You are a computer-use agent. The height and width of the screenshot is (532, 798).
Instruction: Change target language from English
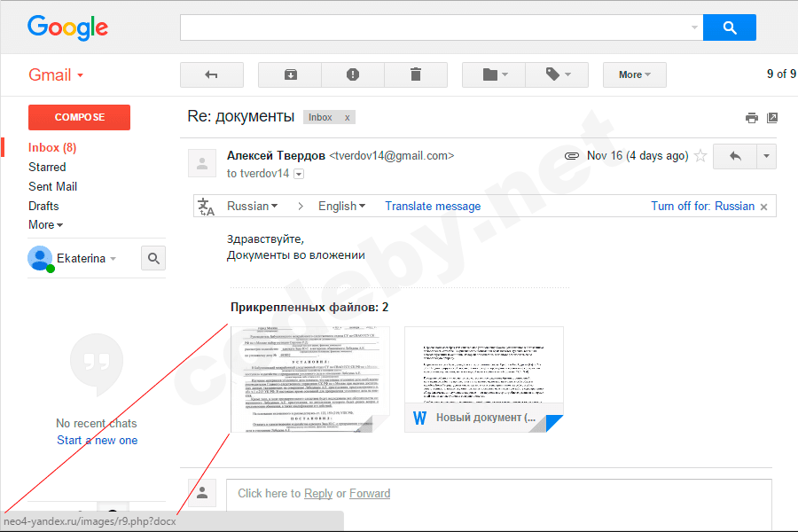[342, 207]
